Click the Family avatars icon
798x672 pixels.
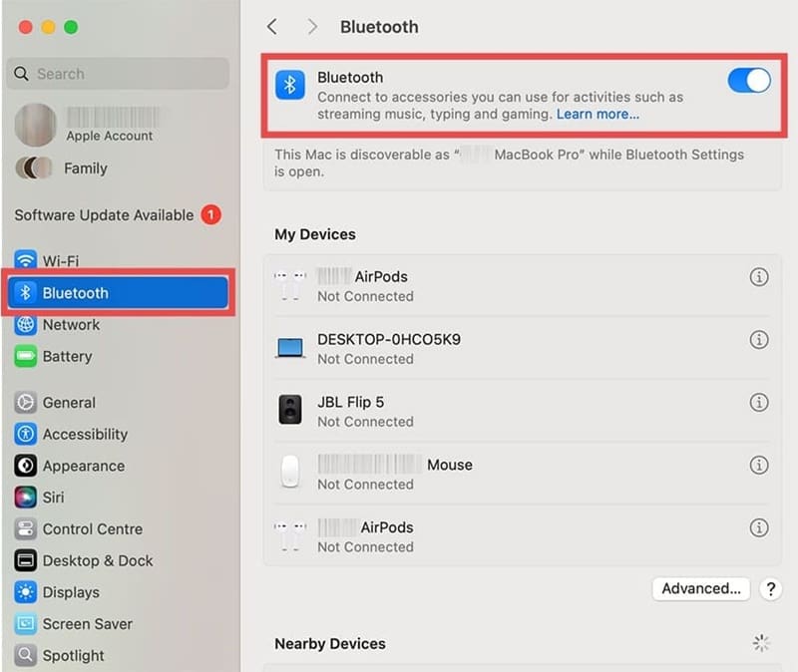click(34, 168)
